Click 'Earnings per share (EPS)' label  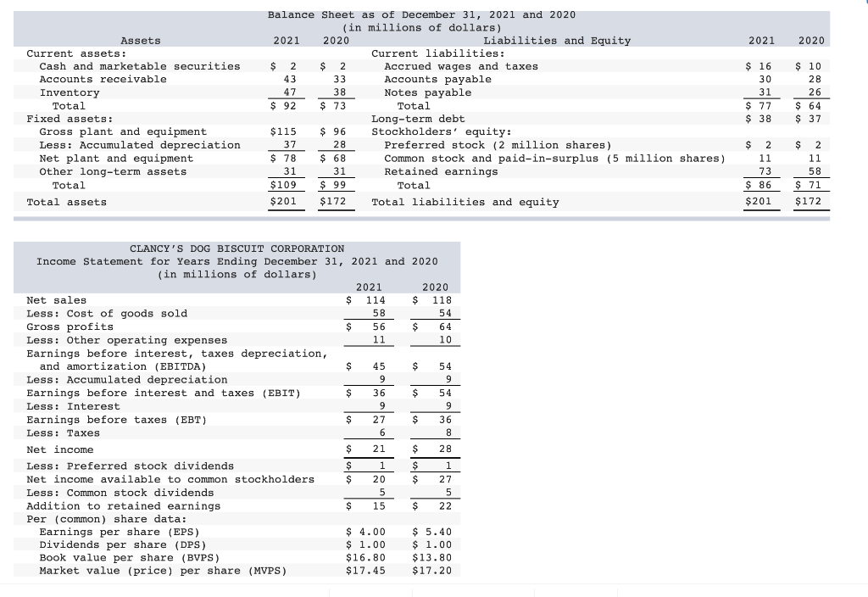[120, 533]
